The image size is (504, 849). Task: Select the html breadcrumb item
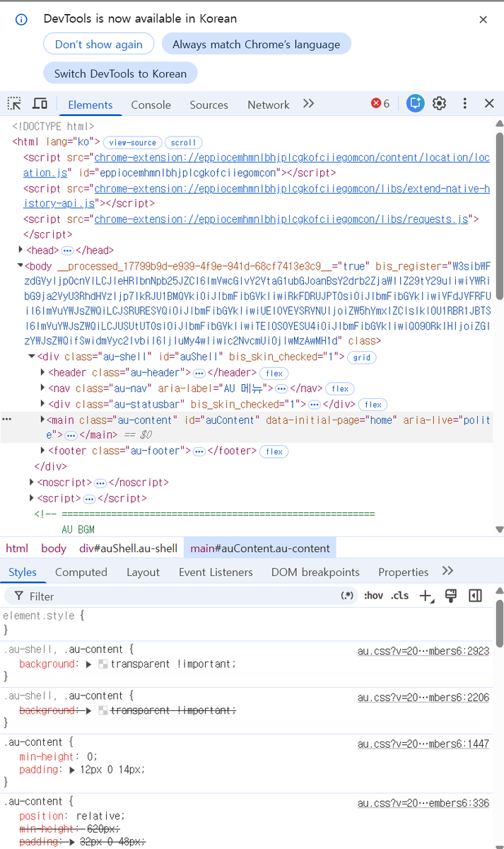point(17,548)
